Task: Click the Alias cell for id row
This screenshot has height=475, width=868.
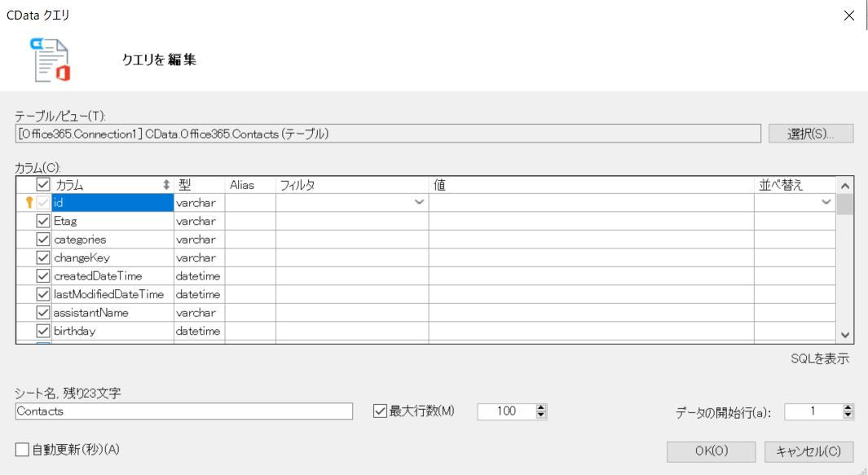Action: tap(250, 203)
